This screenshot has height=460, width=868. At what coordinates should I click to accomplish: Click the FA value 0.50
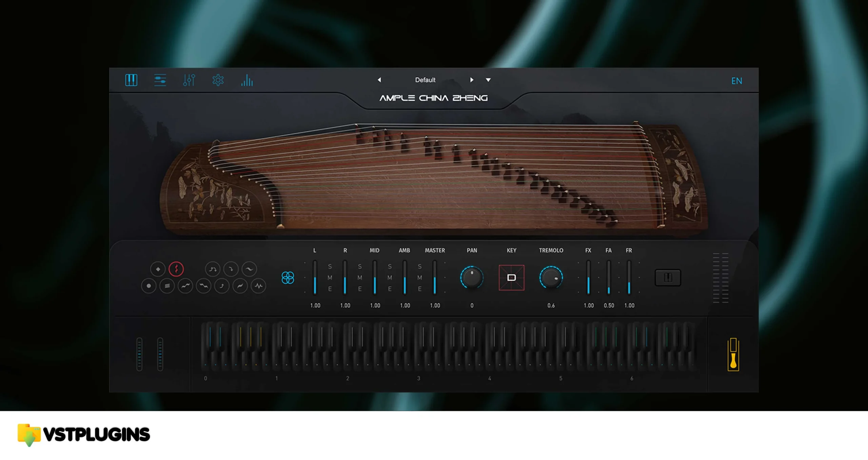pos(609,306)
